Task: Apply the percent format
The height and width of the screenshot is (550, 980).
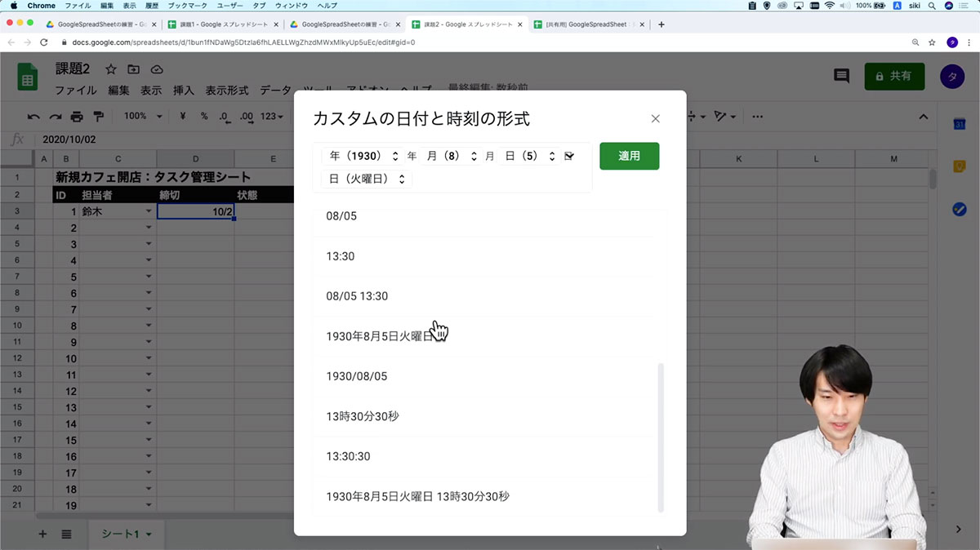Action: coord(204,116)
